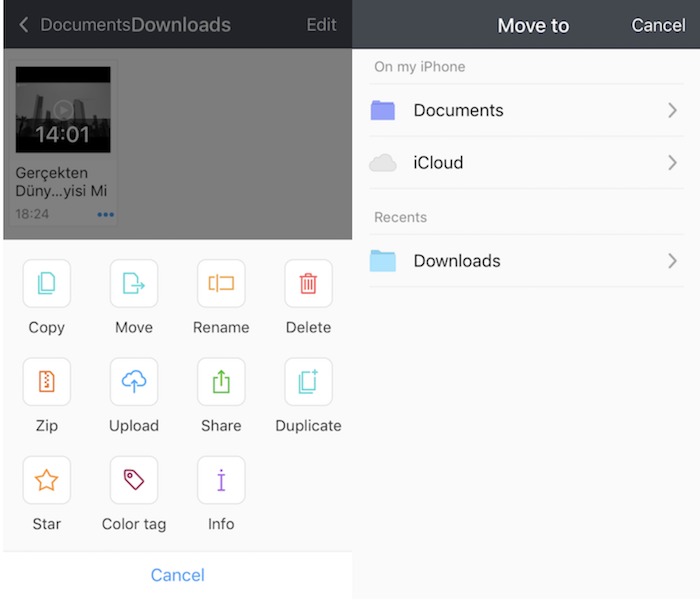Select iCloud as move destination

click(438, 163)
